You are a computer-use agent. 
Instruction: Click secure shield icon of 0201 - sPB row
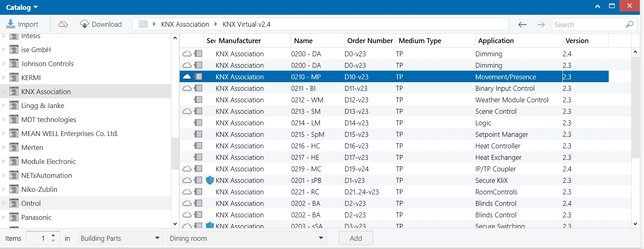210,180
